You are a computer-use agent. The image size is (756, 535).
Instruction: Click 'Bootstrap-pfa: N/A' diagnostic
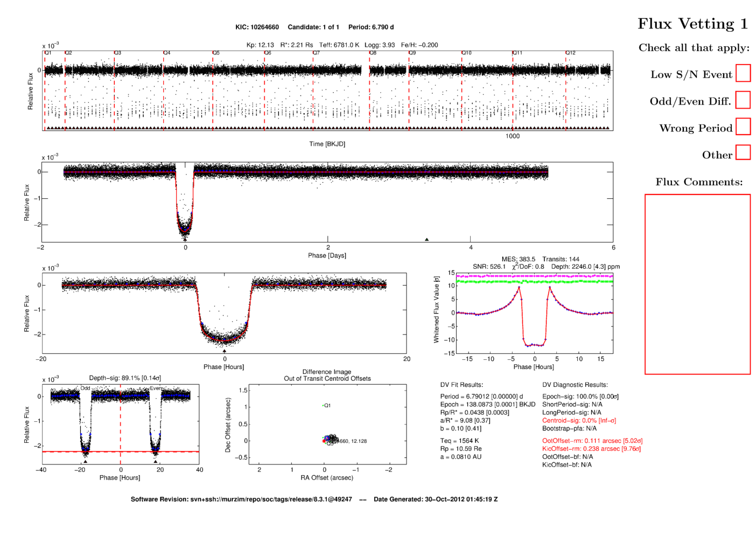[x=569, y=429]
